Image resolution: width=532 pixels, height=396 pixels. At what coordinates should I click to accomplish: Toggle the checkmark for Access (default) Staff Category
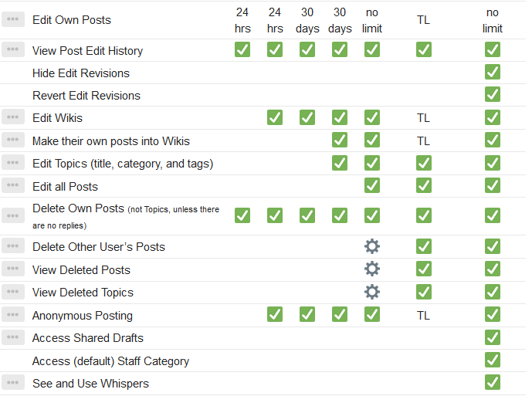[x=493, y=360]
